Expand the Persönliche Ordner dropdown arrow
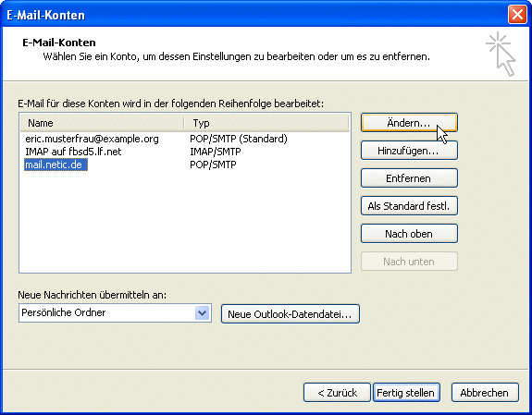Screen dimensions: 532x415 tap(203, 312)
